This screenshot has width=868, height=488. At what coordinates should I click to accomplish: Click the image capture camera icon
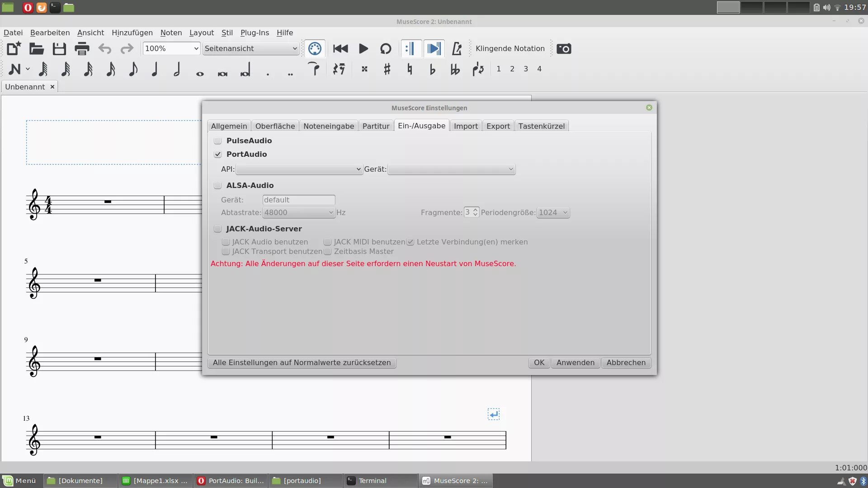pyautogui.click(x=564, y=48)
